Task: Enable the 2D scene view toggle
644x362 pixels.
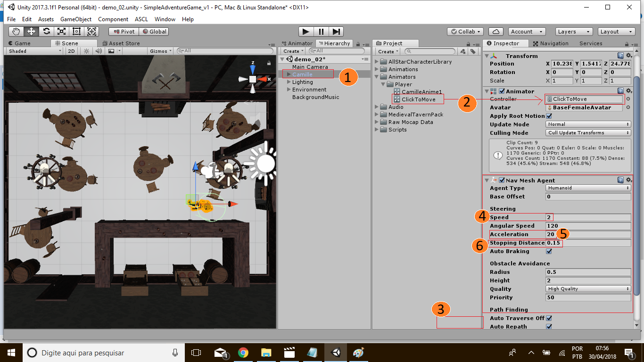Action: coord(70,51)
